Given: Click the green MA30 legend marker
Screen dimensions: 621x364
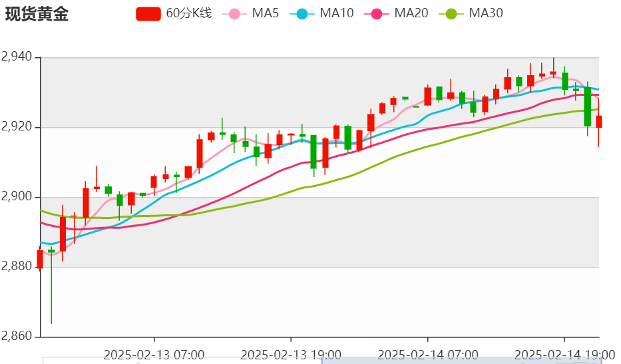Looking at the screenshot, I should [x=452, y=13].
